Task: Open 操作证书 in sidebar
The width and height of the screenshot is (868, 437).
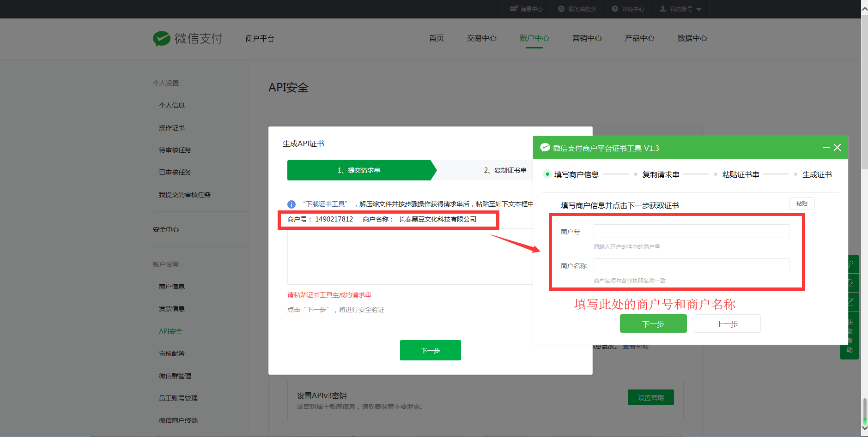Action: [172, 128]
